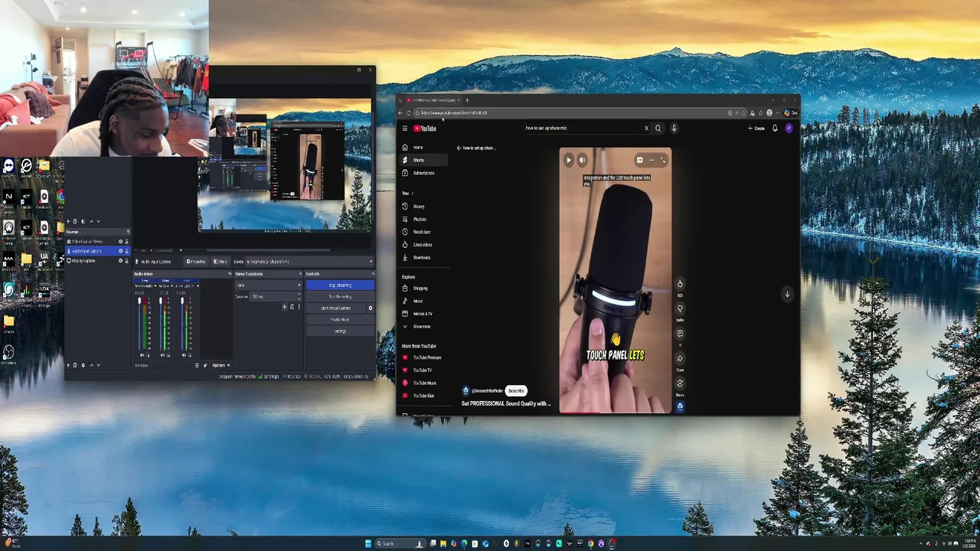Click Start Recording in OBS
This screenshot has height=551, width=980.
coord(340,297)
